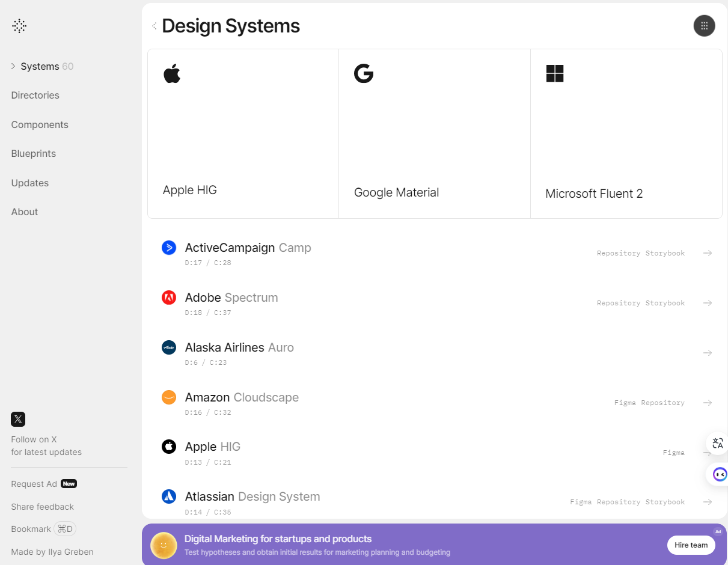Click Request Ad link
The height and width of the screenshot is (565, 728).
34,484
